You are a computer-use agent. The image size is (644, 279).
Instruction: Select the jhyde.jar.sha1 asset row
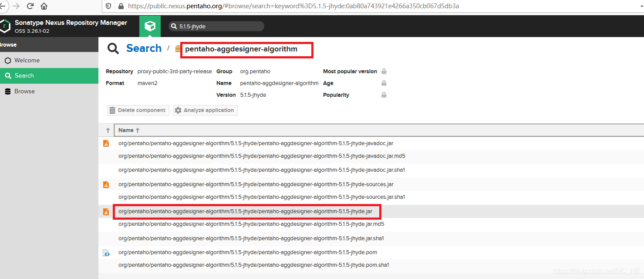tap(371, 238)
